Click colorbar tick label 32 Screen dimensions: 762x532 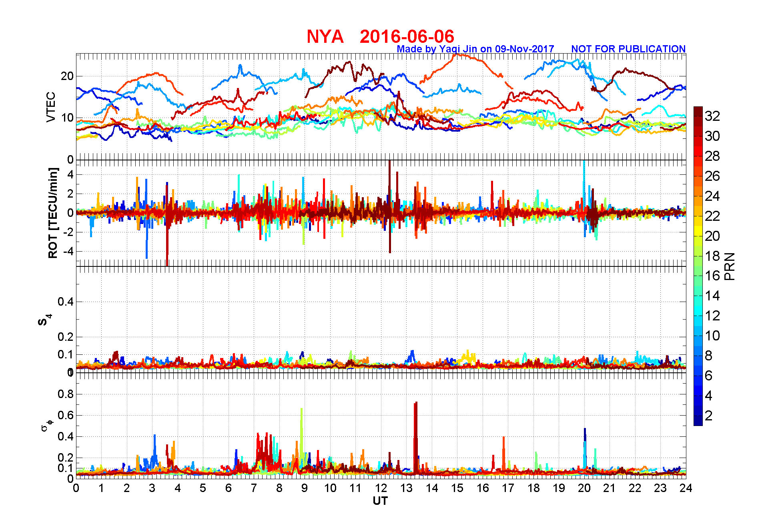coord(712,116)
